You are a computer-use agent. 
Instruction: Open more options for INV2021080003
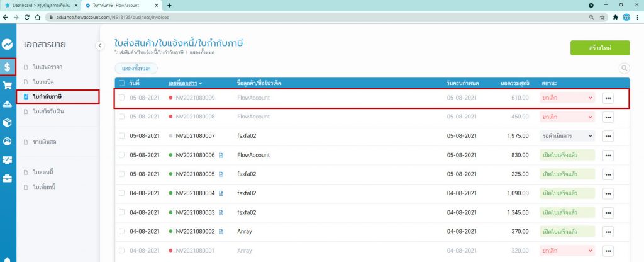pos(608,213)
